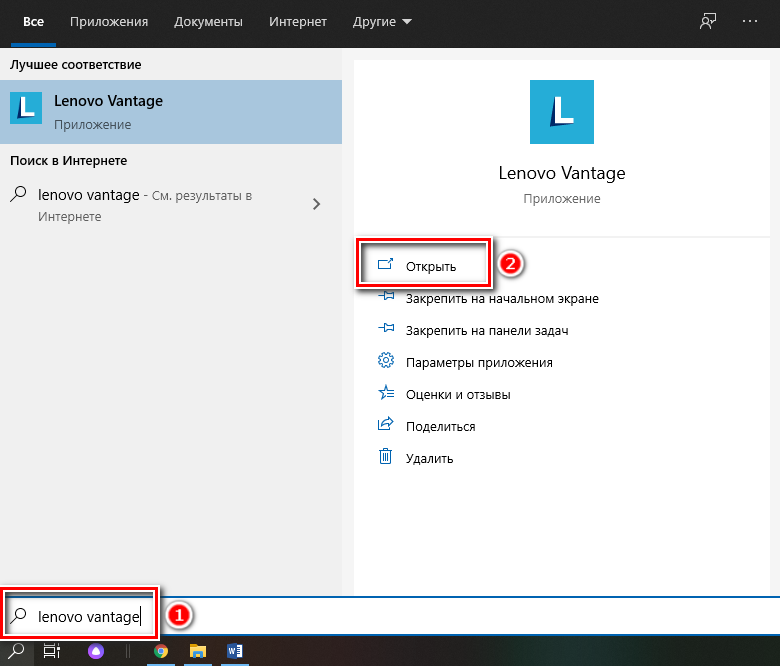The width and height of the screenshot is (780, 666).
Task: Click the magnifier icon beside web result
Action: (x=18, y=194)
